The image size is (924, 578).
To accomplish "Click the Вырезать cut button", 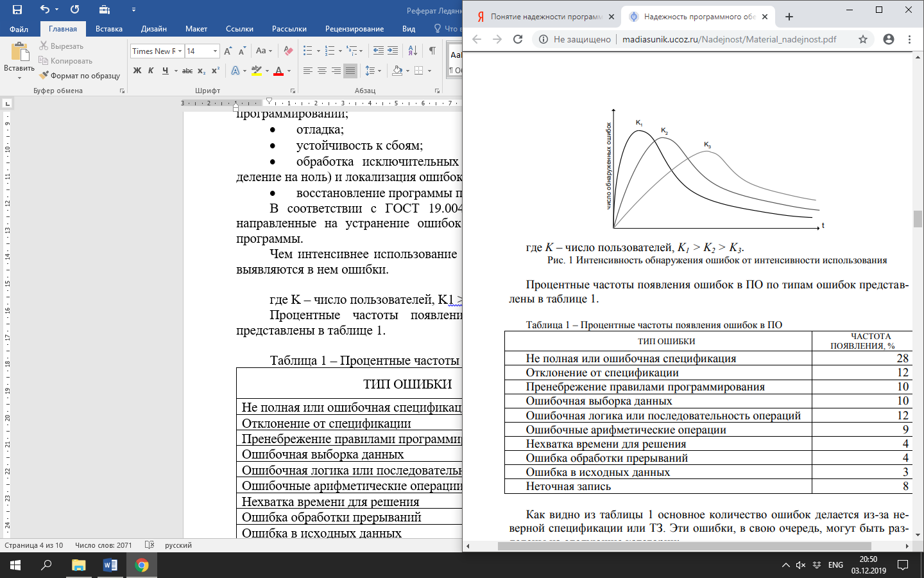I will coord(61,46).
